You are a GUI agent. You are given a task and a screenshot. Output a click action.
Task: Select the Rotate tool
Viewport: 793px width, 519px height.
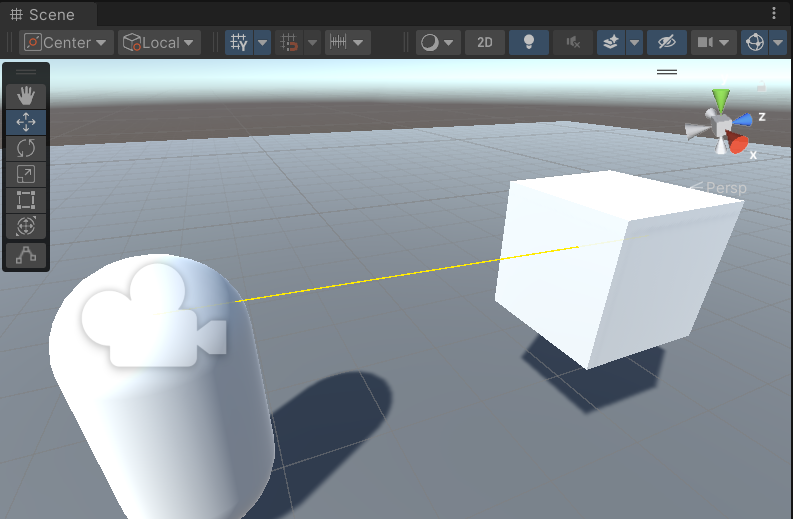[26, 148]
